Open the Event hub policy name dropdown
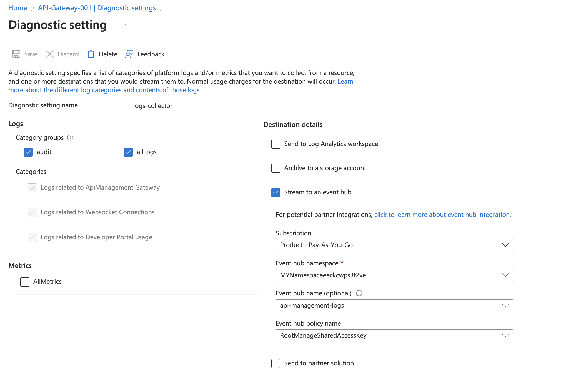Viewport: 561px width, 392px height. [394, 335]
